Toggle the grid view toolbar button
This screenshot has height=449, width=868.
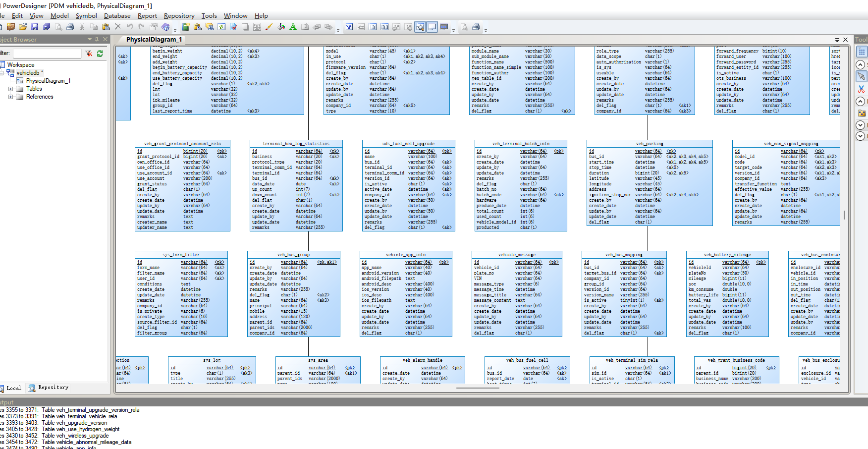tap(443, 27)
